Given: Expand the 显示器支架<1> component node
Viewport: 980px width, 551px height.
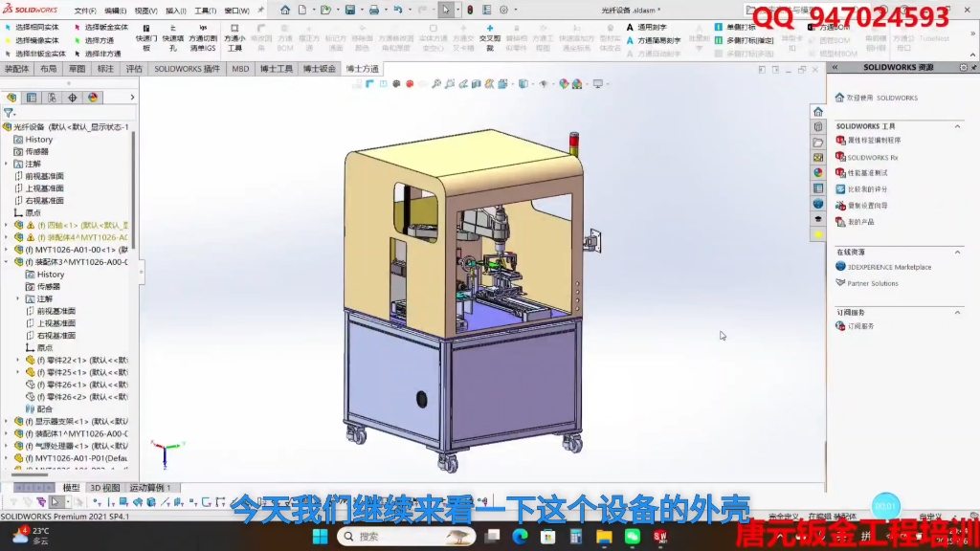Looking at the screenshot, I should coord(7,421).
